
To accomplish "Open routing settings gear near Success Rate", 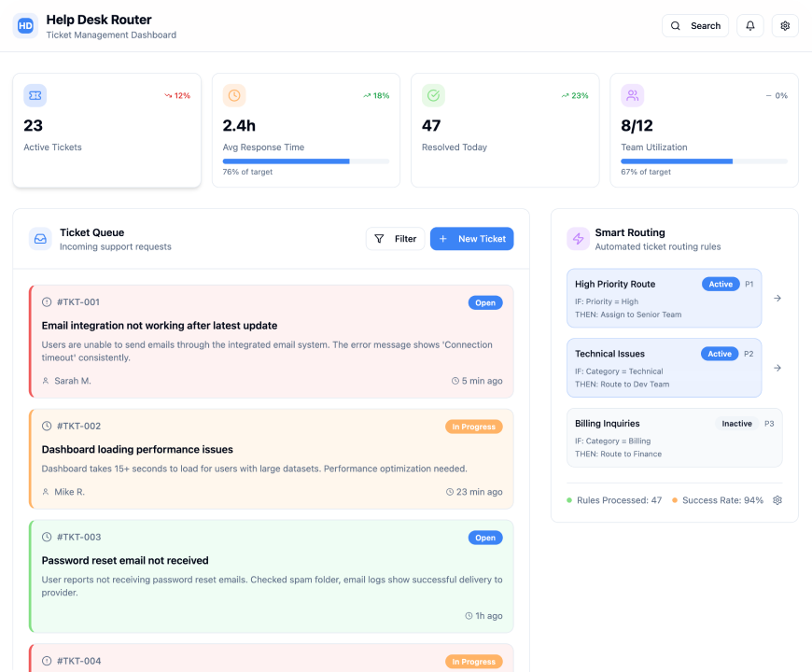I will (777, 500).
